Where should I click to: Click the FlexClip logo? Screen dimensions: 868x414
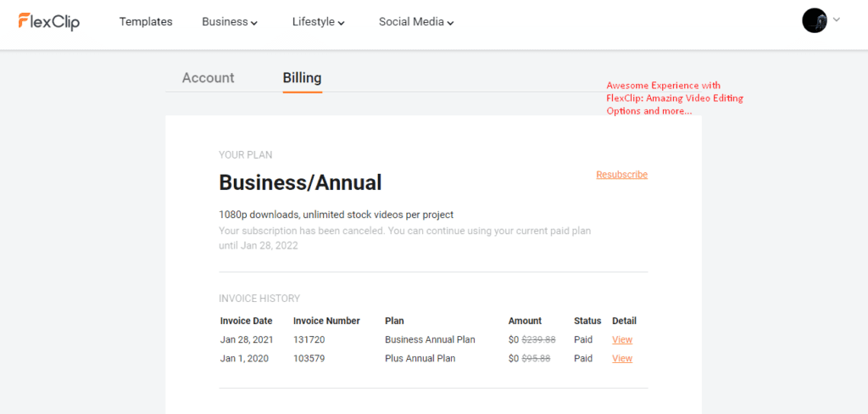[49, 21]
